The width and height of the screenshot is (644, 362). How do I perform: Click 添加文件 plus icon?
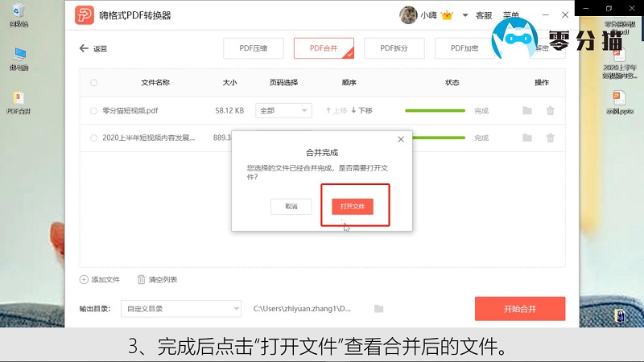(84, 279)
